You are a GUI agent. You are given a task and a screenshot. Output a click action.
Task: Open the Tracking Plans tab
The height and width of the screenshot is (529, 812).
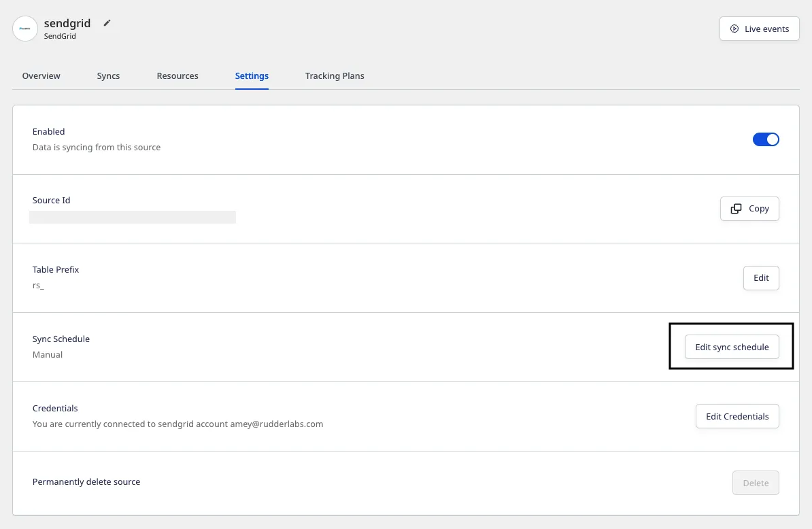335,75
